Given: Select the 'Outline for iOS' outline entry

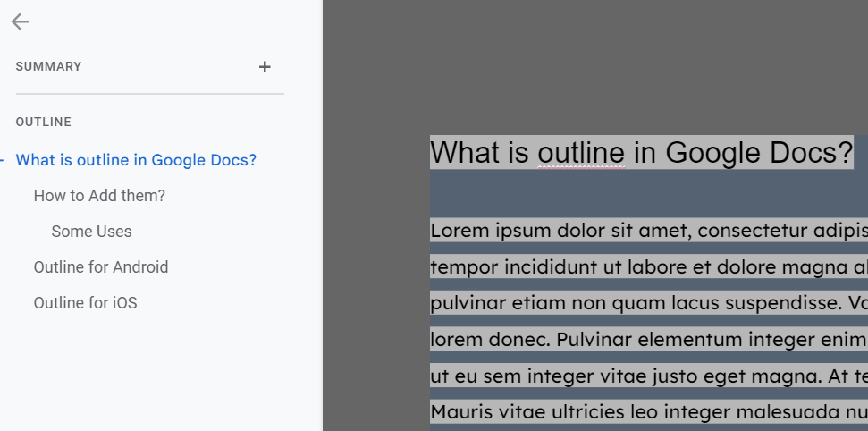Looking at the screenshot, I should click(x=85, y=303).
